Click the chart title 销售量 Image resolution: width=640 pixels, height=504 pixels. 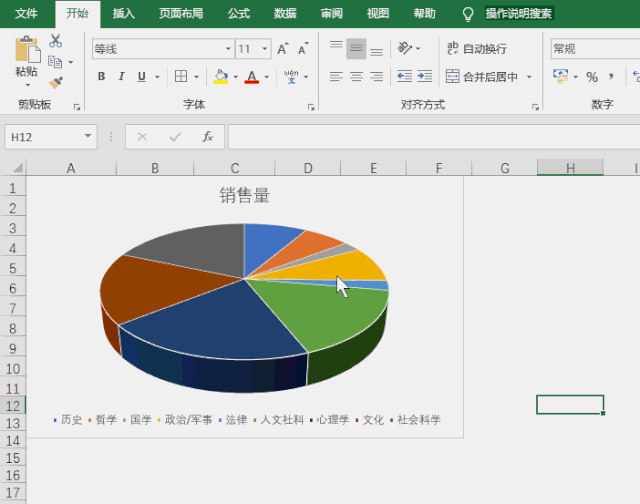pos(244,195)
